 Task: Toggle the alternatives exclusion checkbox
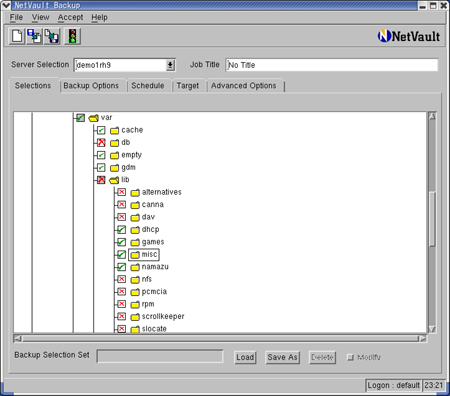click(x=122, y=192)
